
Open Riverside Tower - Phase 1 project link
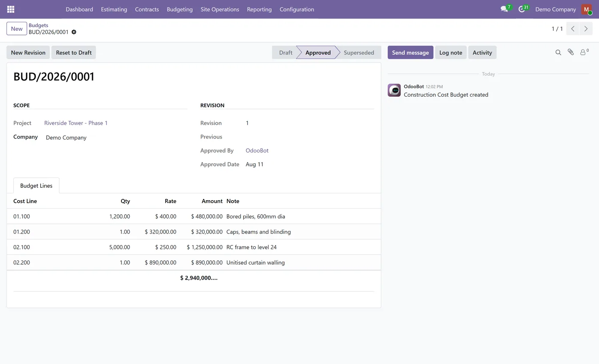[x=76, y=123]
